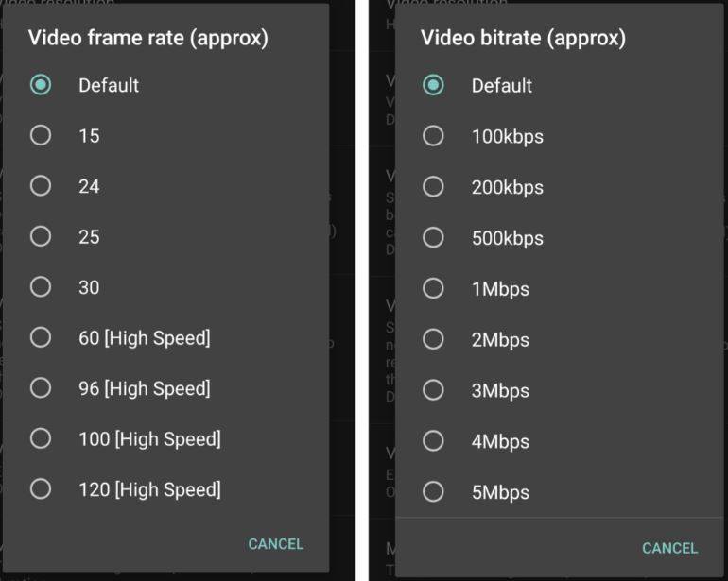
Task: Select the 4Mbps bitrate option
Action: [433, 441]
